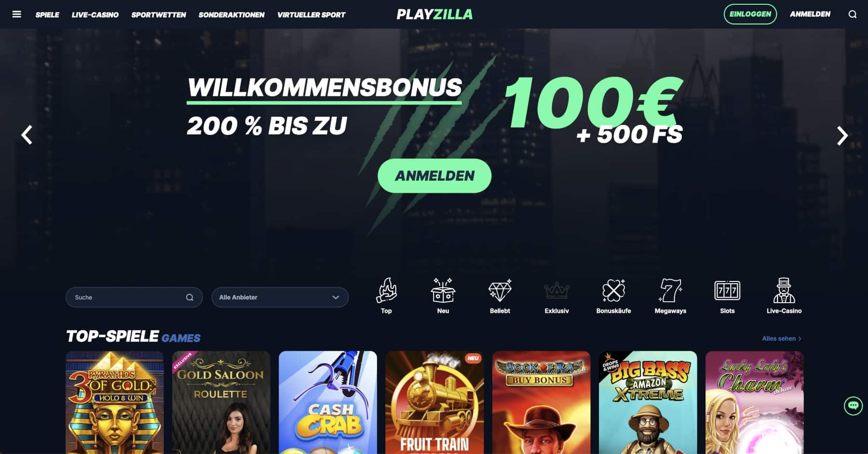Open the live chat bubble
Image resolution: width=868 pixels, height=454 pixels.
tap(853, 406)
